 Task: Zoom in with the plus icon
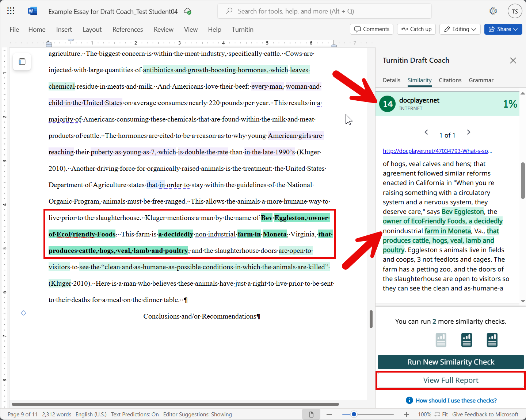click(x=407, y=414)
